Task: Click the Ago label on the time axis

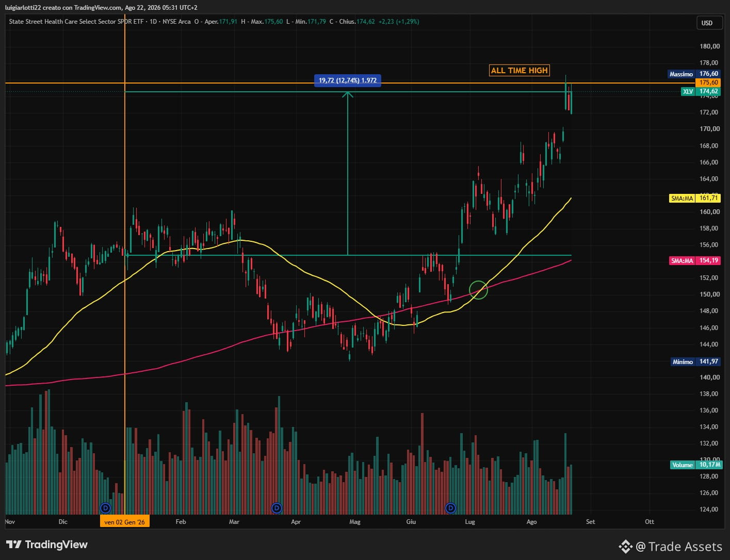Action: coord(531,521)
